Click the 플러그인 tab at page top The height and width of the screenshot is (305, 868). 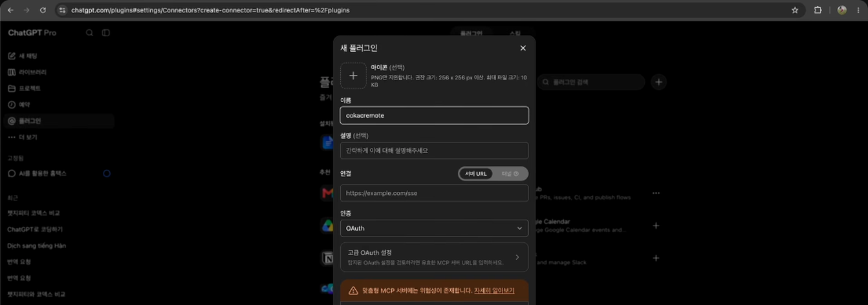pyautogui.click(x=472, y=33)
